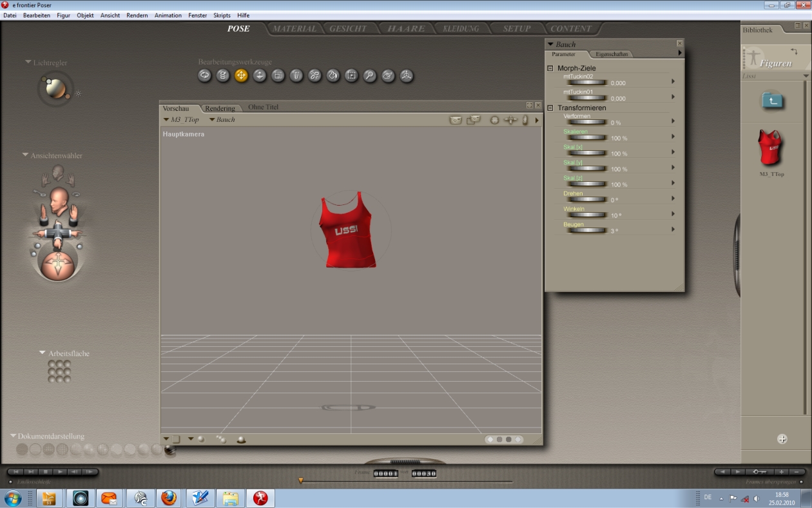This screenshot has height=508, width=812.
Task: Open the Windows Start menu
Action: [x=13, y=498]
